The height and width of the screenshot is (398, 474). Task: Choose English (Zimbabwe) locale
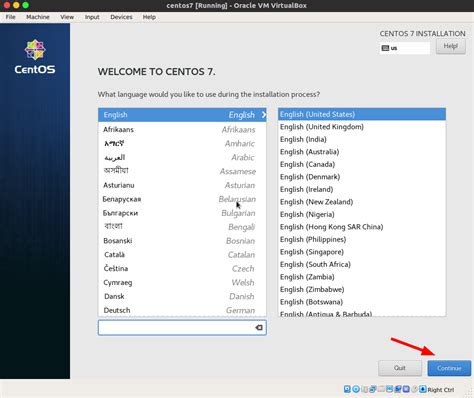tap(362, 289)
